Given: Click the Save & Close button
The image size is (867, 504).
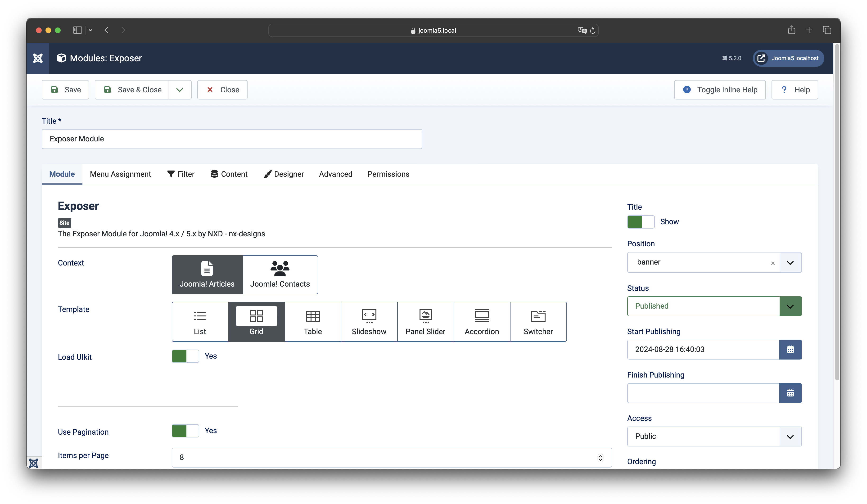Looking at the screenshot, I should [x=132, y=90].
